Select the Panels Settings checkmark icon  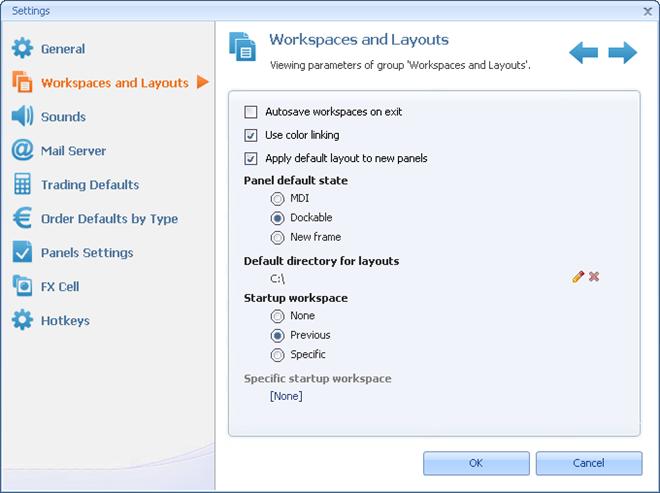pyautogui.click(x=22, y=253)
